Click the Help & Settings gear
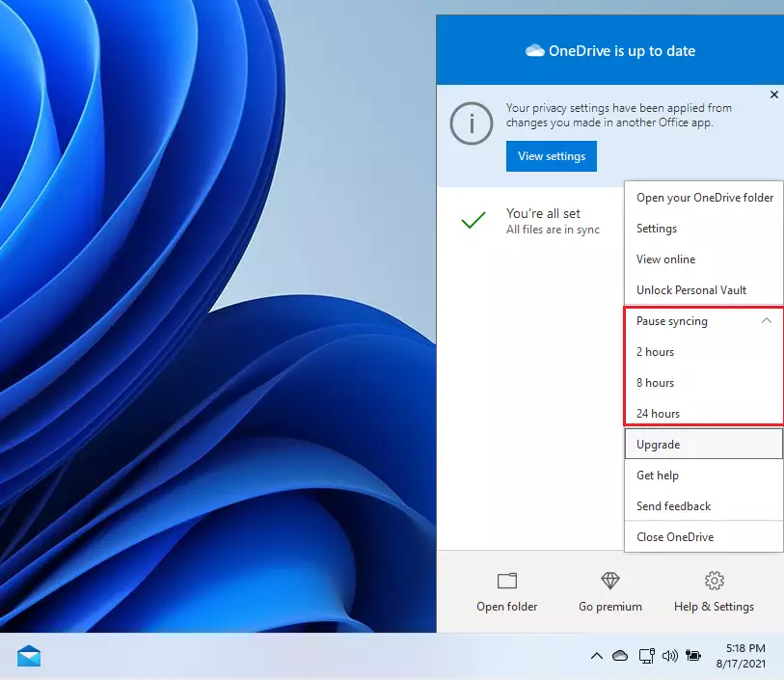Screen dimensions: 784x680 715,581
